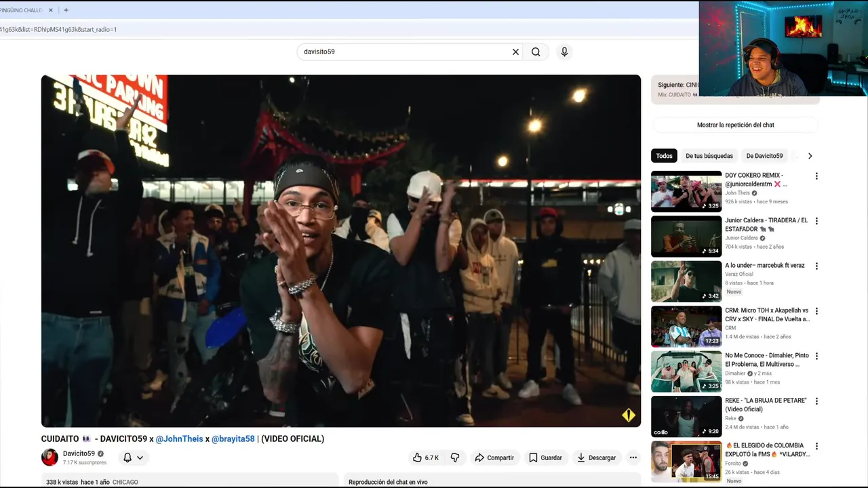
Task: Open options for CRM Micro TDH video
Action: point(816,311)
